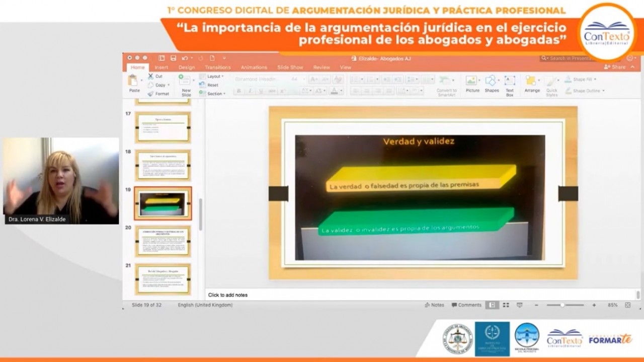This screenshot has height=362, width=644.
Task: Open the Layout dropdown
Action: pyautogui.click(x=211, y=77)
